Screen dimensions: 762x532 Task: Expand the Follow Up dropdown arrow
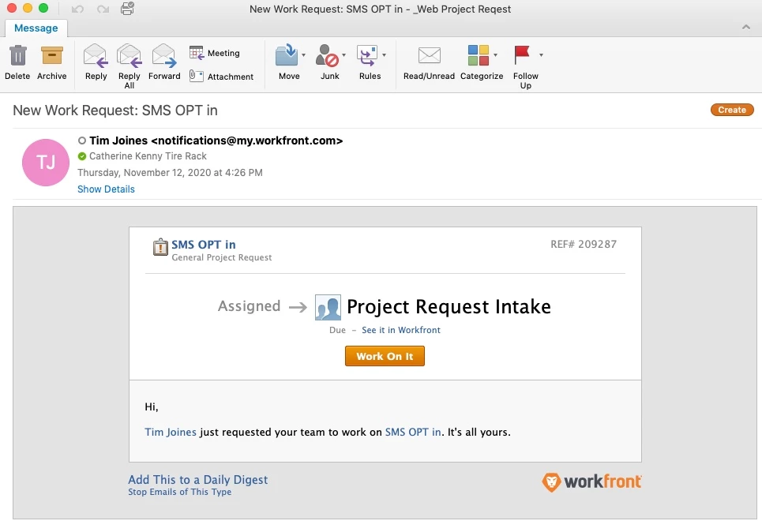[x=542, y=55]
